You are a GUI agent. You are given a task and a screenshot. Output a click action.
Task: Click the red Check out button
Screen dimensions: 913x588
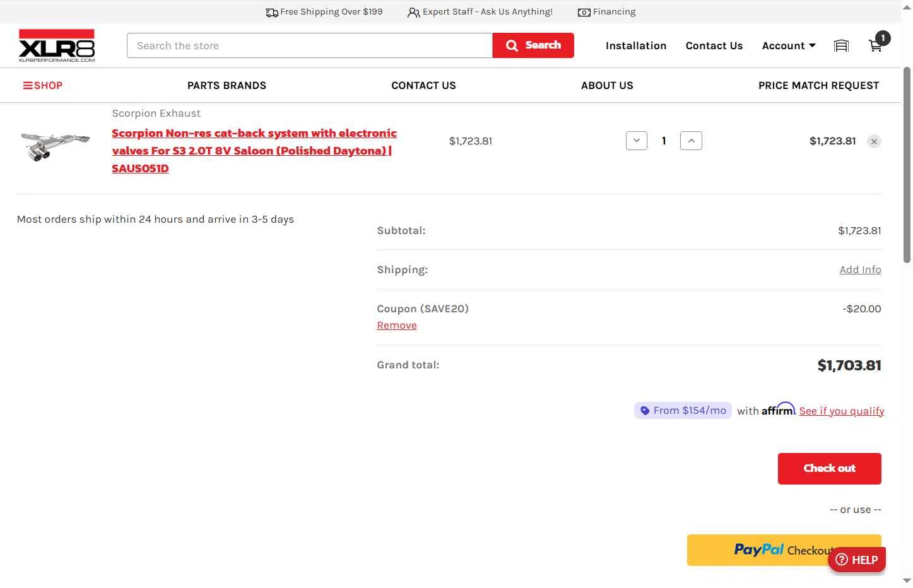point(829,469)
